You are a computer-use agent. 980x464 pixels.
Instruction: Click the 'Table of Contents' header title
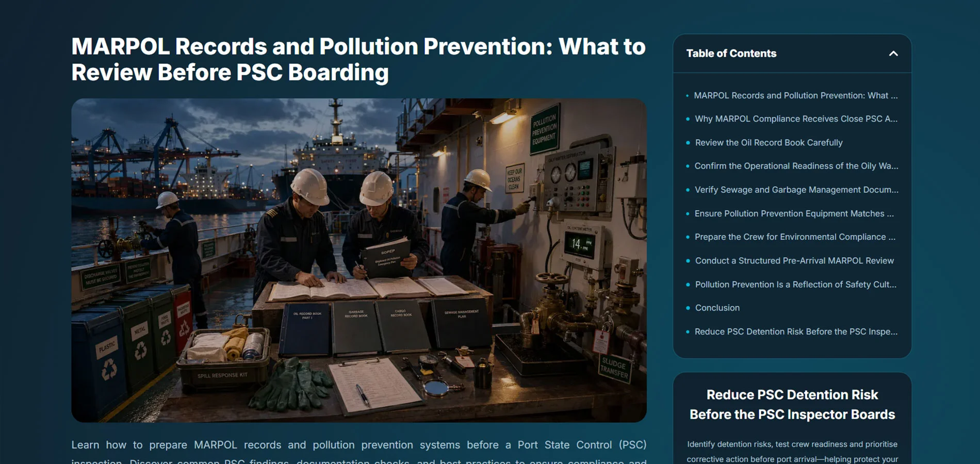[x=731, y=54]
